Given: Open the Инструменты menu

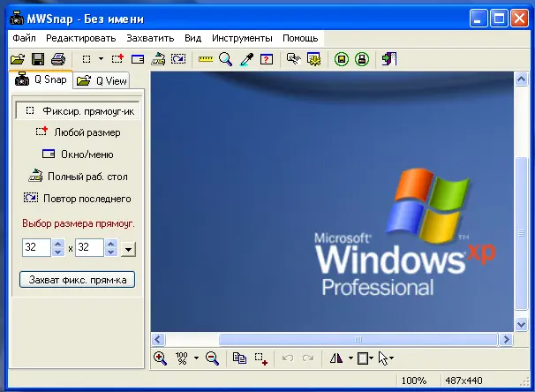Looking at the screenshot, I should [x=242, y=38].
